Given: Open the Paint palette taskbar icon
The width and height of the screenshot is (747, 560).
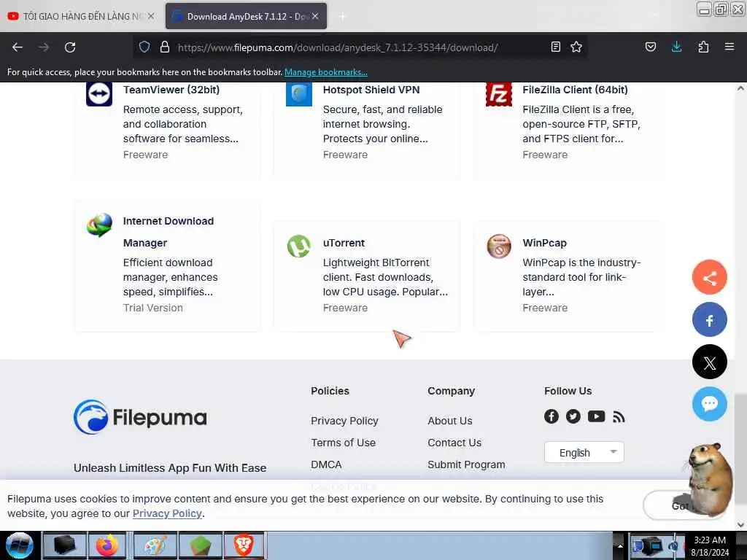Looking at the screenshot, I should pos(155,545).
